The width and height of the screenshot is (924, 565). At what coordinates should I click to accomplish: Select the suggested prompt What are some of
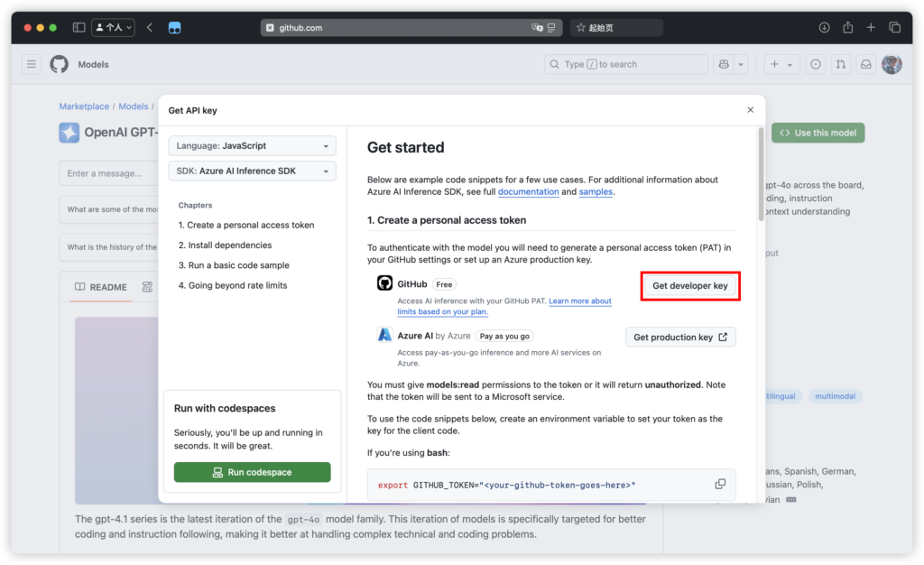pyautogui.click(x=109, y=209)
